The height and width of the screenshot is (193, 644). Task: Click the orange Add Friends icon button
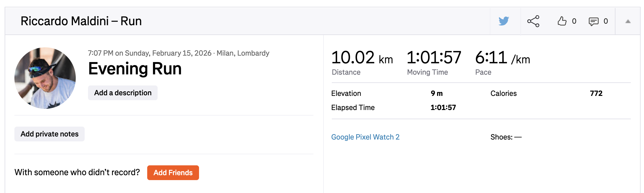(x=173, y=172)
